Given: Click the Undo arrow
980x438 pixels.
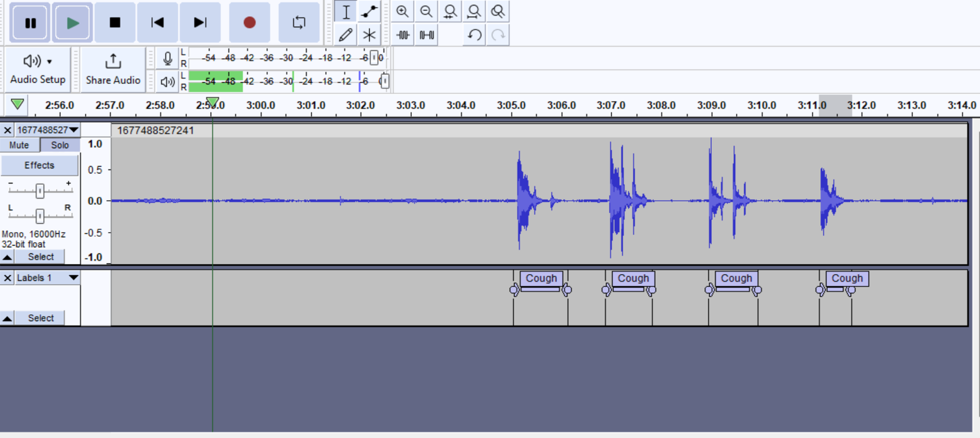Looking at the screenshot, I should tap(474, 35).
